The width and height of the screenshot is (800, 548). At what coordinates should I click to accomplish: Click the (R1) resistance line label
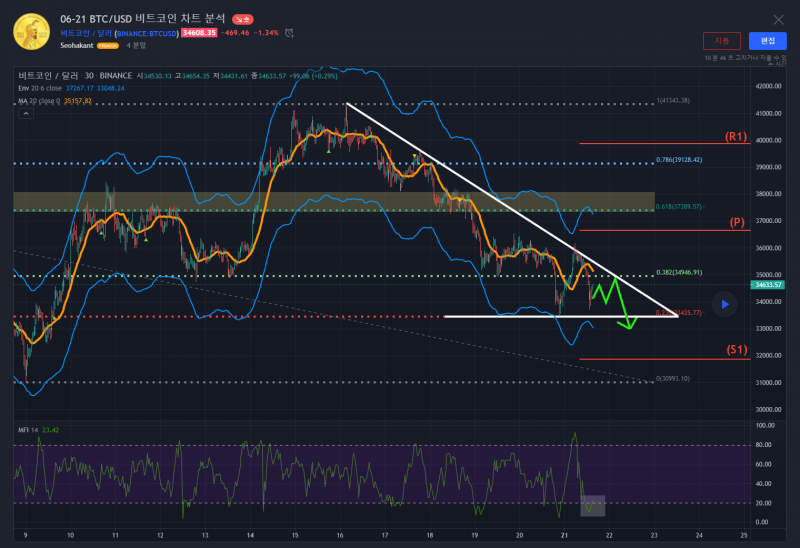coord(737,136)
